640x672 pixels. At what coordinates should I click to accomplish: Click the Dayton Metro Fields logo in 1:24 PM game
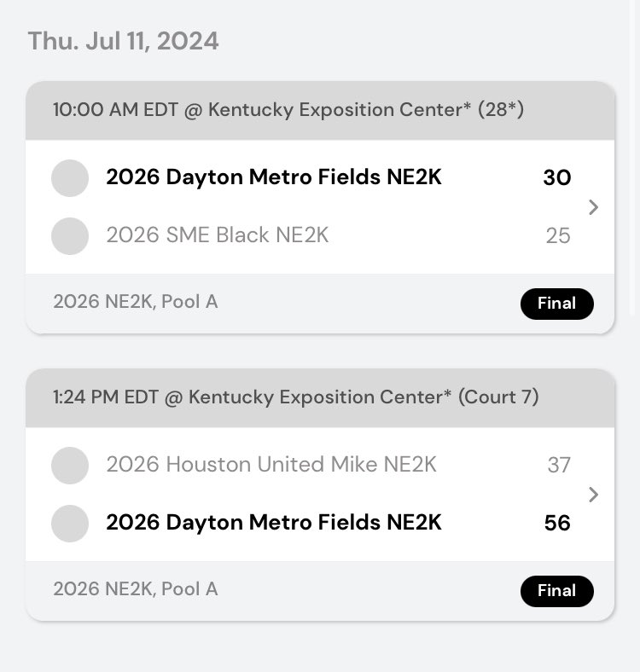(70, 523)
